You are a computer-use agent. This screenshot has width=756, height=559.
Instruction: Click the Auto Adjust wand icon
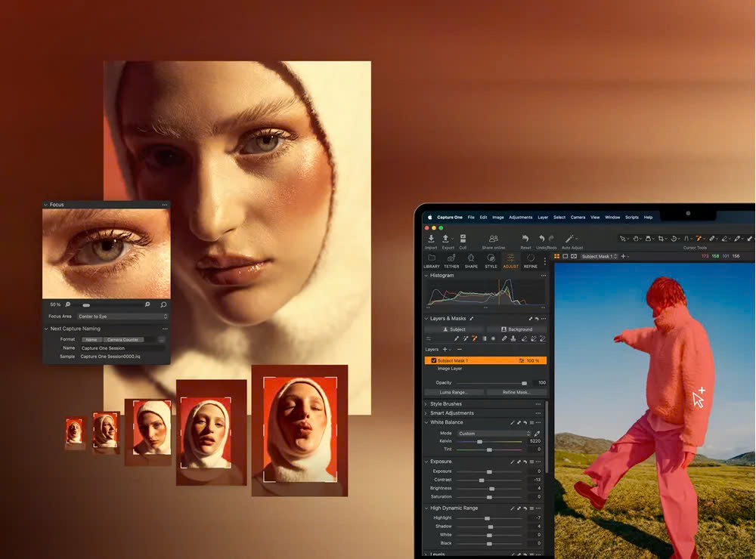click(x=569, y=239)
